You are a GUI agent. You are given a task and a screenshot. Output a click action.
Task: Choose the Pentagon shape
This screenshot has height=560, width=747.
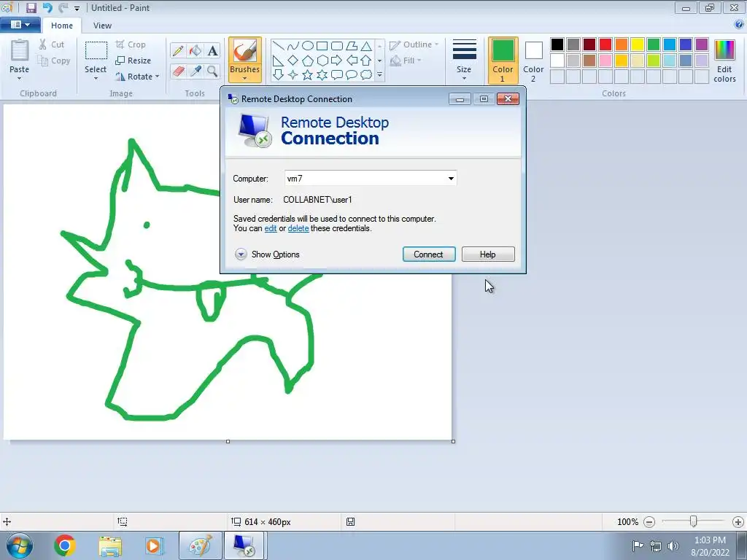308,61
